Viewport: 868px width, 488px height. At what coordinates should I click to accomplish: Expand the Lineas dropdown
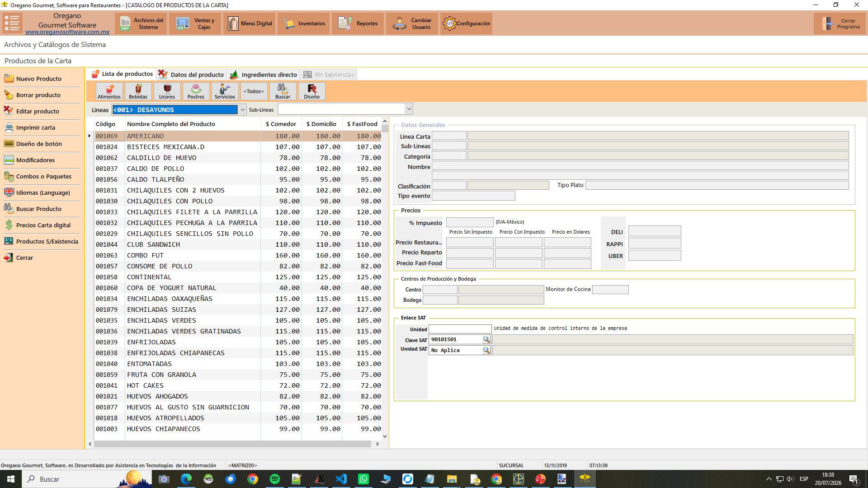click(243, 110)
